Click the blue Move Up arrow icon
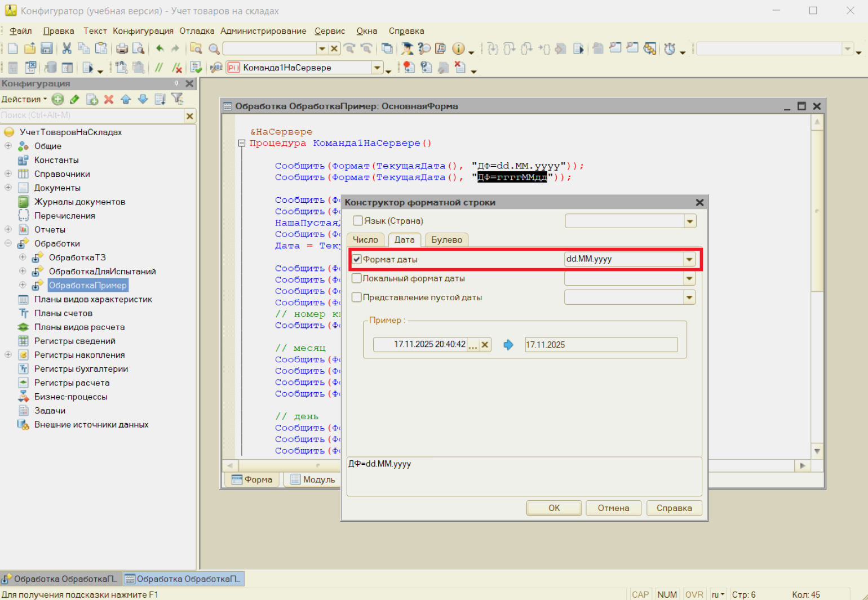The height and width of the screenshot is (600, 868). coord(126,99)
